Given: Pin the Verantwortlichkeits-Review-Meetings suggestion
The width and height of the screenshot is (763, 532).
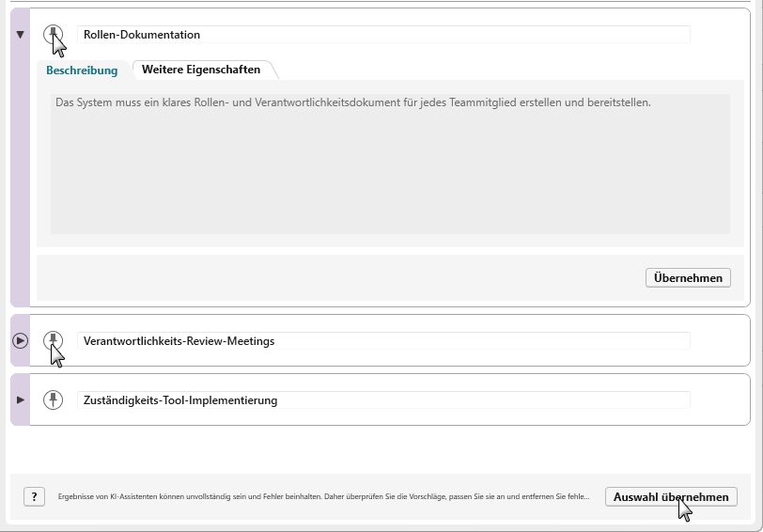Looking at the screenshot, I should (54, 340).
